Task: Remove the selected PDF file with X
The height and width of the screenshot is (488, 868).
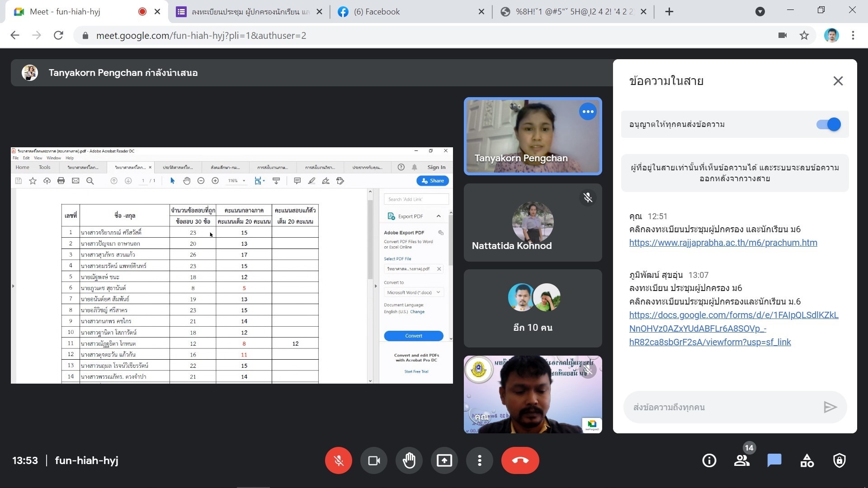Action: 439,269
